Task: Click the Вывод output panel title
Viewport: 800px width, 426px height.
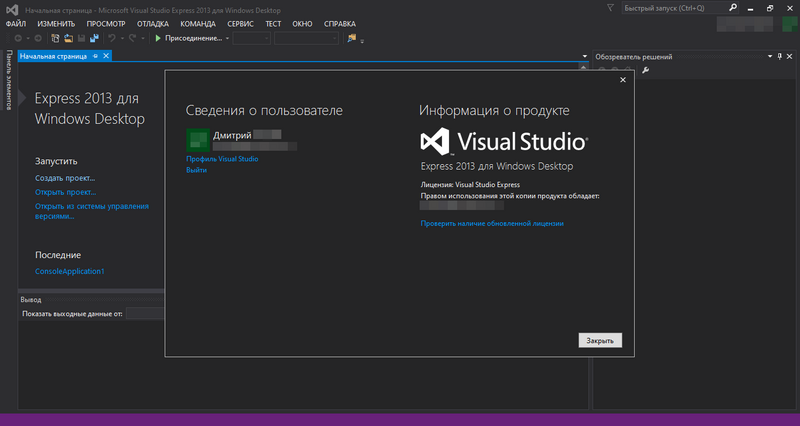Action: click(31, 299)
